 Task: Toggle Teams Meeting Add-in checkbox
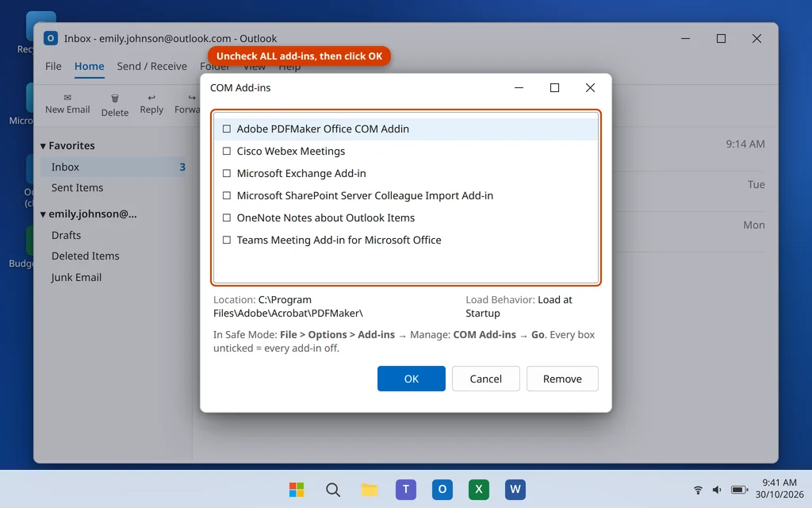pos(226,240)
